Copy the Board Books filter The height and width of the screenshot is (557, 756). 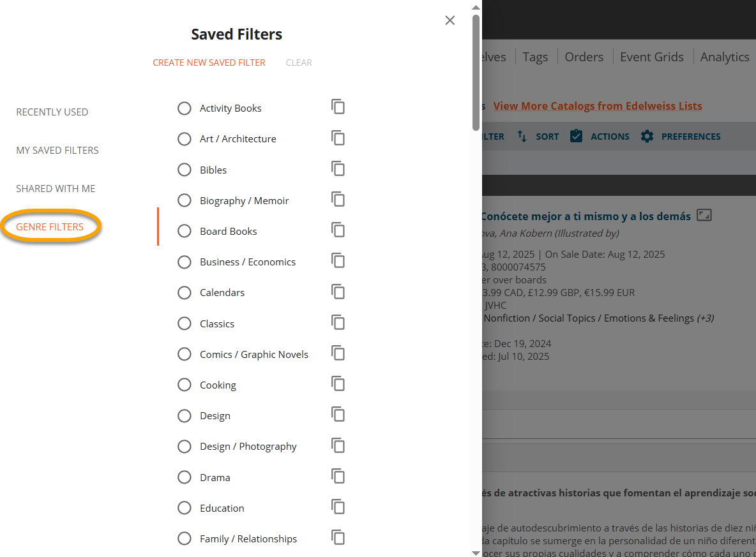[x=338, y=230]
